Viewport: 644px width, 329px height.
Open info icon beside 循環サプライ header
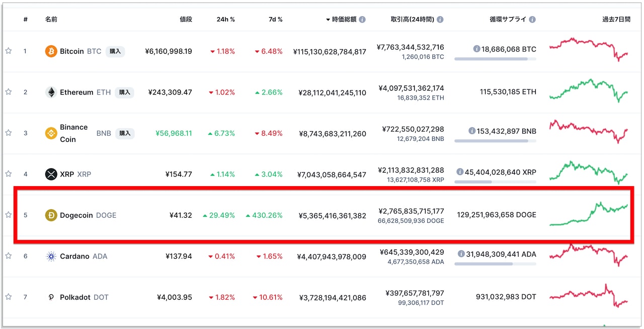click(532, 20)
